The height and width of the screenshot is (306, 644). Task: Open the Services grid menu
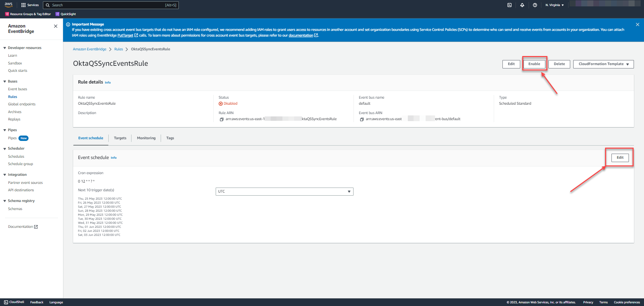[30, 5]
